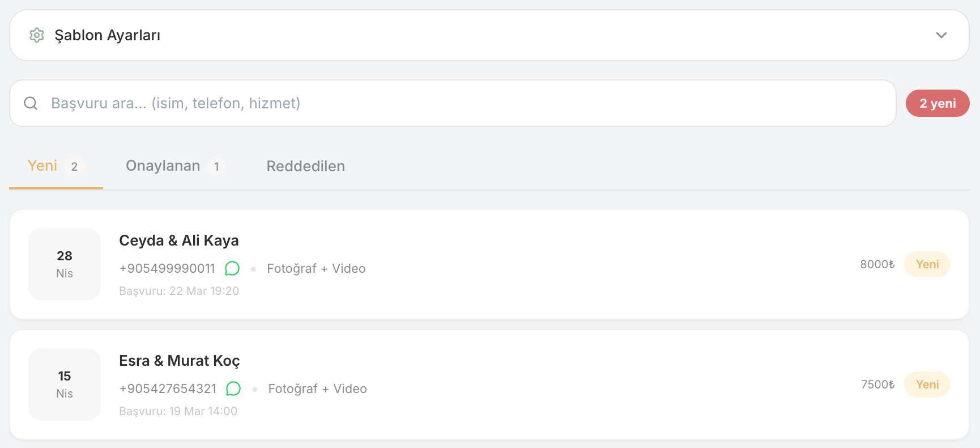980x448 pixels.
Task: Expand the Şablon Ayarları chevron
Action: point(941,35)
